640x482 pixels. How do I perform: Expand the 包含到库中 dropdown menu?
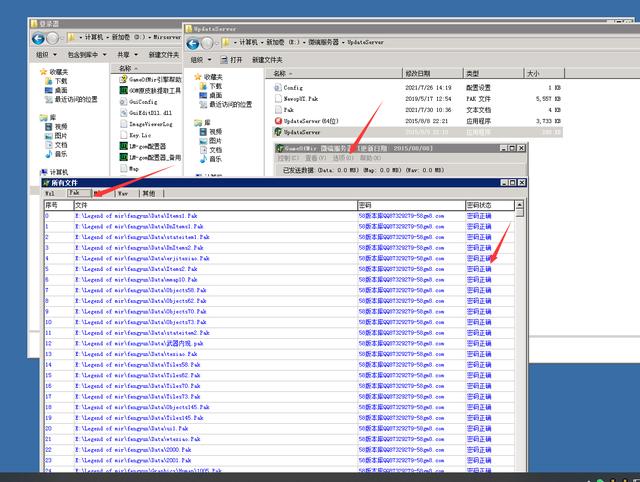86,55
